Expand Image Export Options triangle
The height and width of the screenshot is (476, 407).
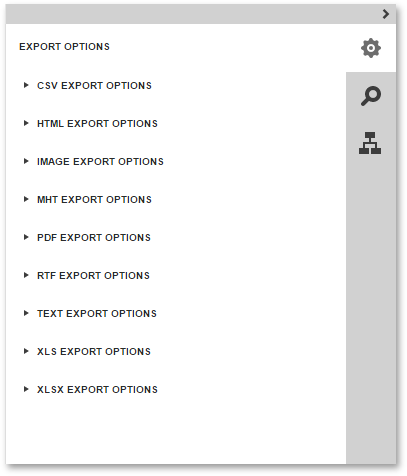pos(26,161)
